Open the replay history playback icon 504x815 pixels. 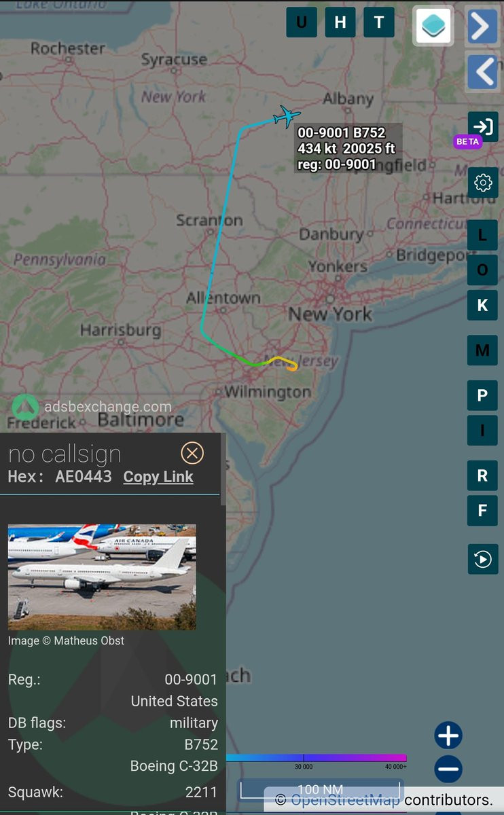(x=482, y=559)
